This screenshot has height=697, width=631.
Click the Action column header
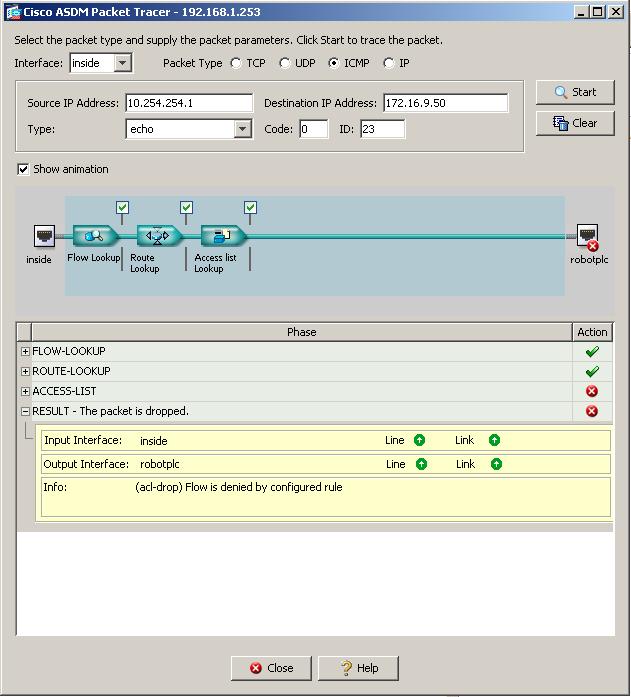[x=592, y=332]
